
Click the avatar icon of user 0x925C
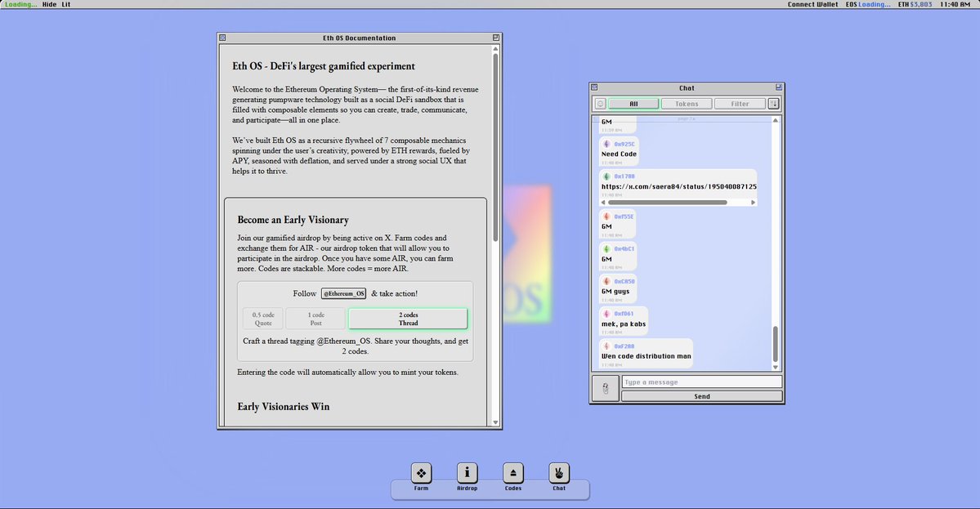[606, 145]
